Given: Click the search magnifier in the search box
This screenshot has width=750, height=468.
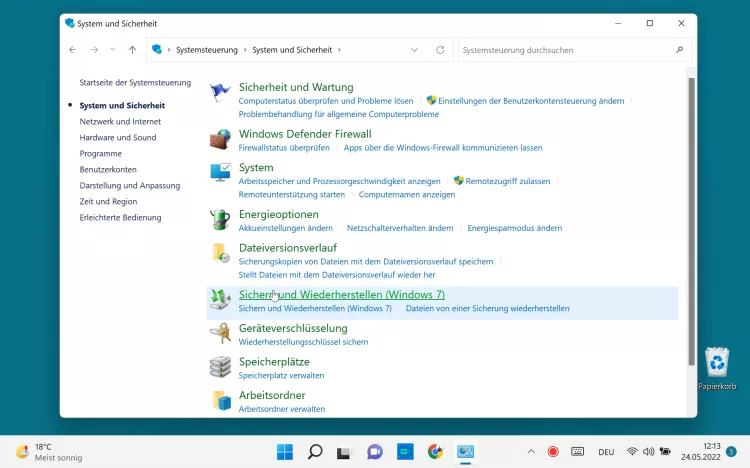Looking at the screenshot, I should (680, 50).
